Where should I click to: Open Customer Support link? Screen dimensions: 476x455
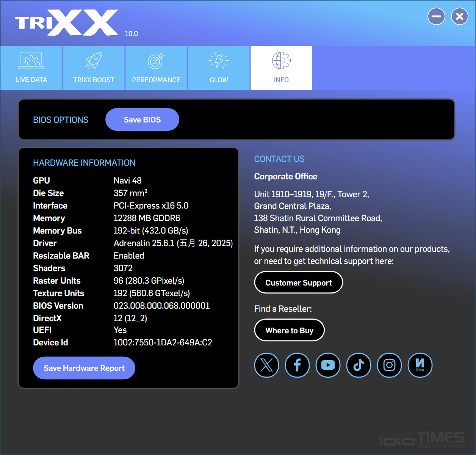tap(299, 282)
